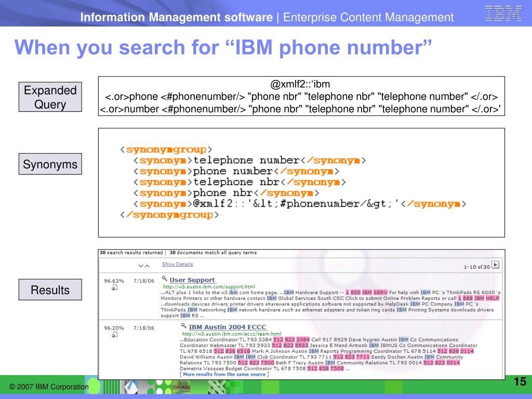The width and height of the screenshot is (532, 399).
Task: Click the 7/18/06 date of IBM Austin result
Action: [144, 328]
